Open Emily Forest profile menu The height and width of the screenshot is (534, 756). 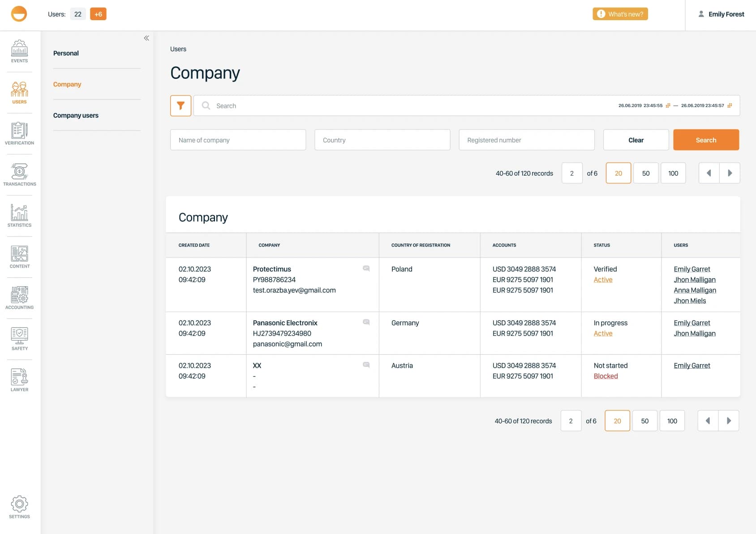tap(721, 14)
